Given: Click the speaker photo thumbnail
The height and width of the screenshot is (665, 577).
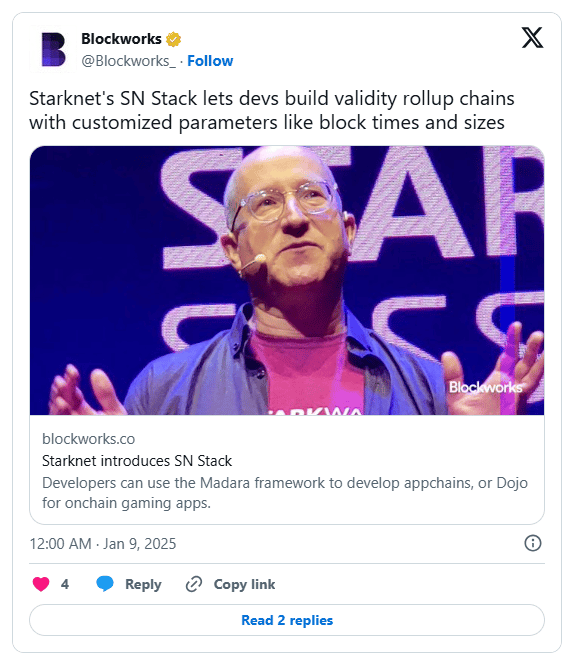Looking at the screenshot, I should point(287,280).
